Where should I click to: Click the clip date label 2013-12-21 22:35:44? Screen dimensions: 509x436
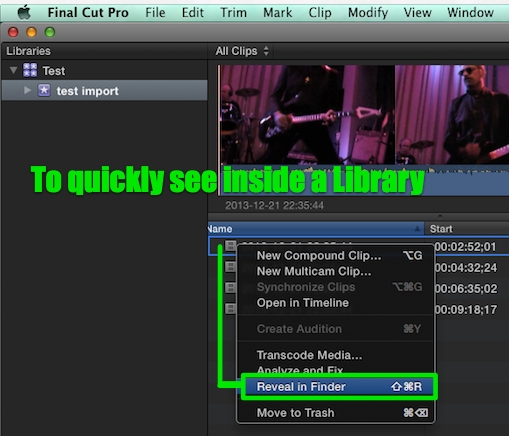point(274,205)
